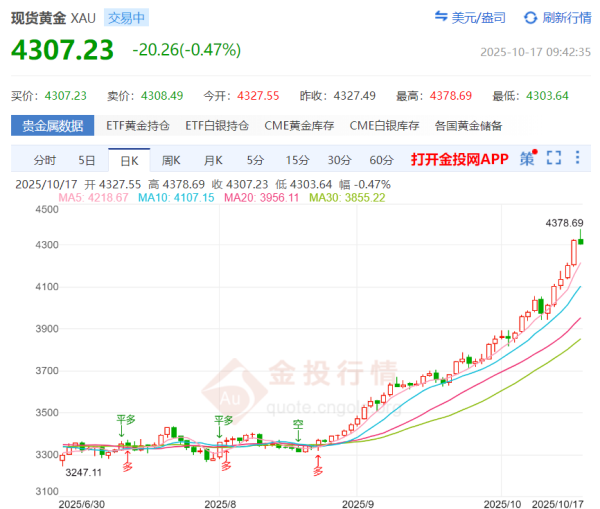The image size is (600, 509).
Task: Click the 平多 marker near 2025/8
Action: [x=223, y=420]
